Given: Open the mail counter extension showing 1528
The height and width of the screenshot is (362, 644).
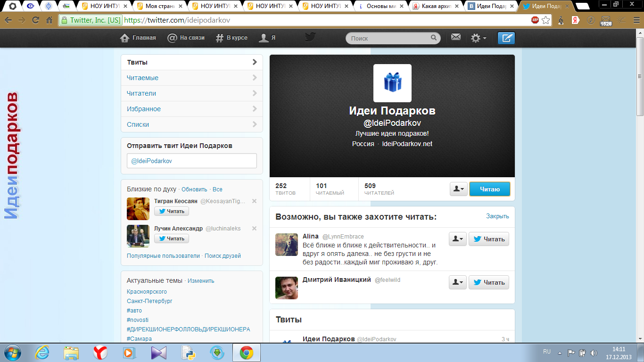Looking at the screenshot, I should 606,21.
